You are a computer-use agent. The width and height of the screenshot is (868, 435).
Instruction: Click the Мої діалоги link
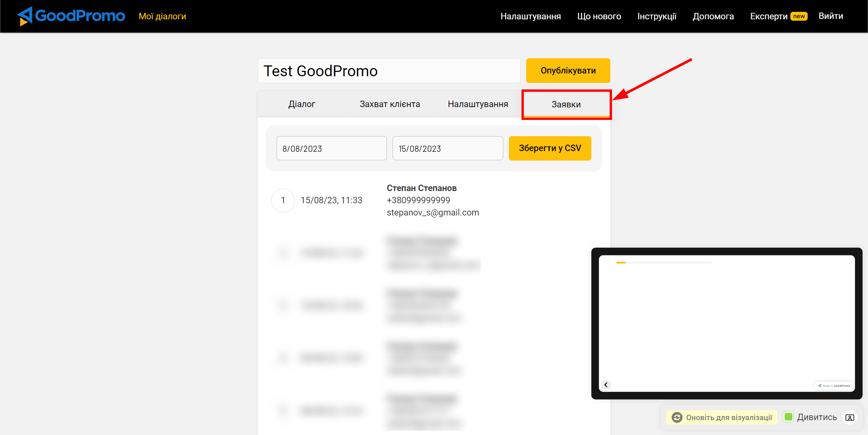point(162,16)
